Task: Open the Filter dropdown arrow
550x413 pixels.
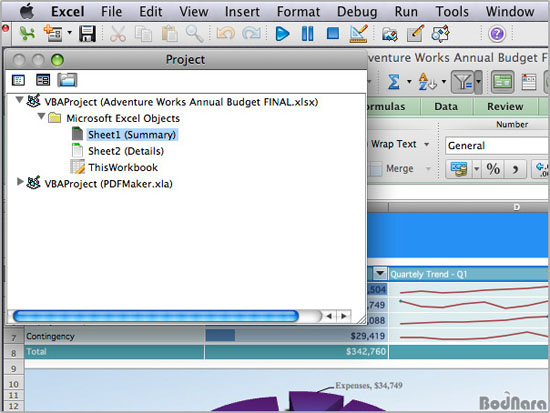Action: coord(478,82)
